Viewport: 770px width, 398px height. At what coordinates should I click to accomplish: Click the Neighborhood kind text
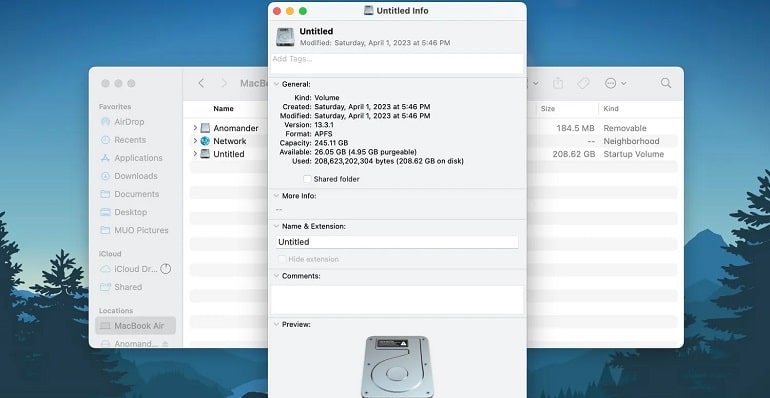(631, 141)
